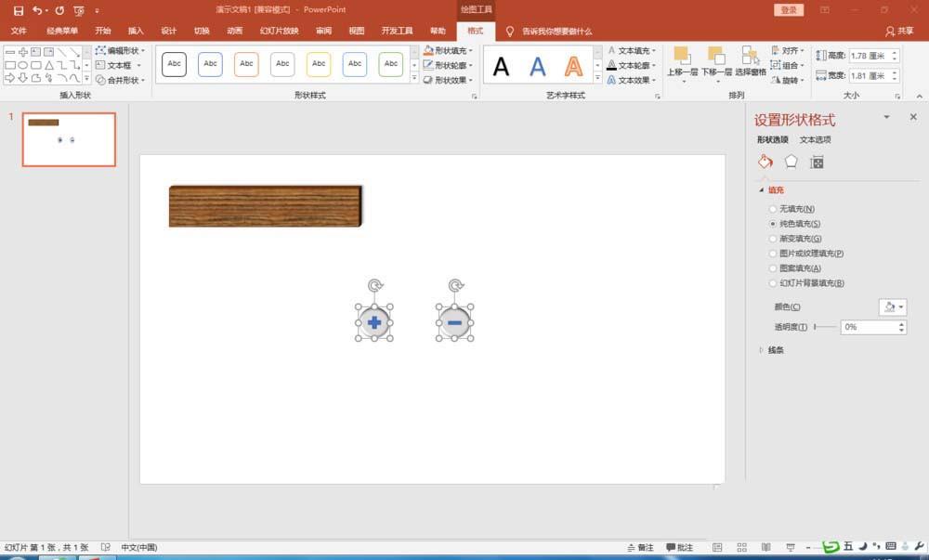Open the 插入 ribbon tab
The image size is (929, 560).
coord(136,31)
